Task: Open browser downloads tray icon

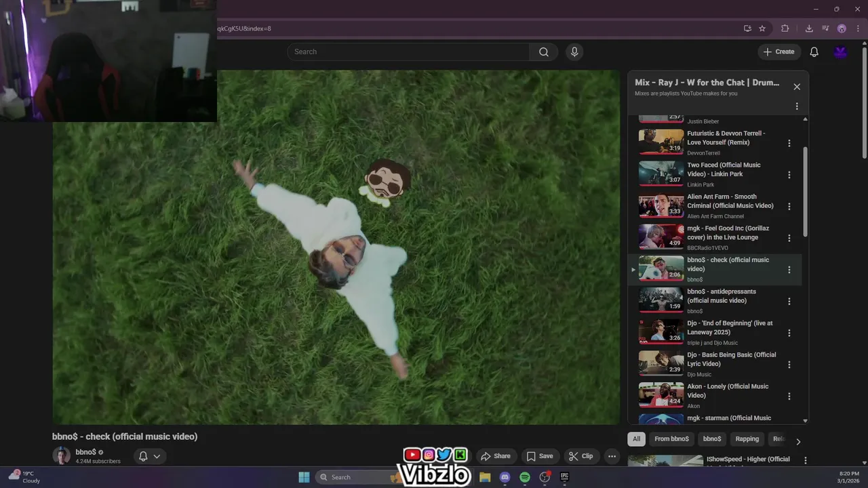Action: coord(809,28)
